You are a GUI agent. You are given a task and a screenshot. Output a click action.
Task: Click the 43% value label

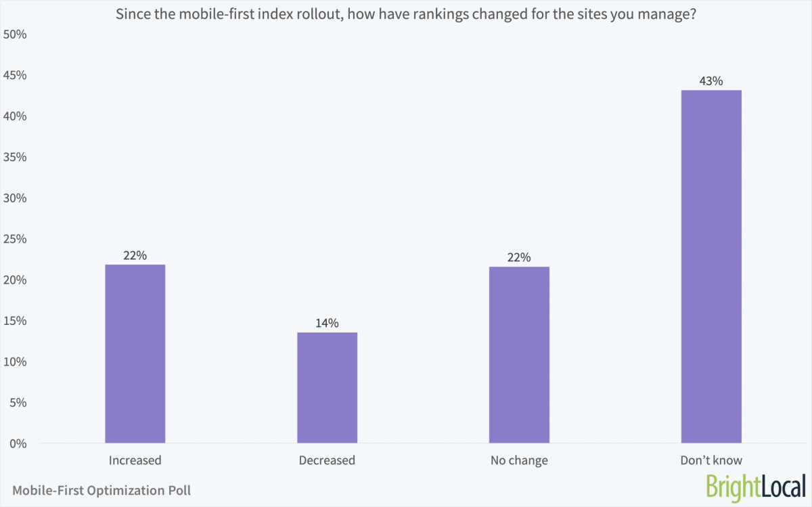coord(711,81)
